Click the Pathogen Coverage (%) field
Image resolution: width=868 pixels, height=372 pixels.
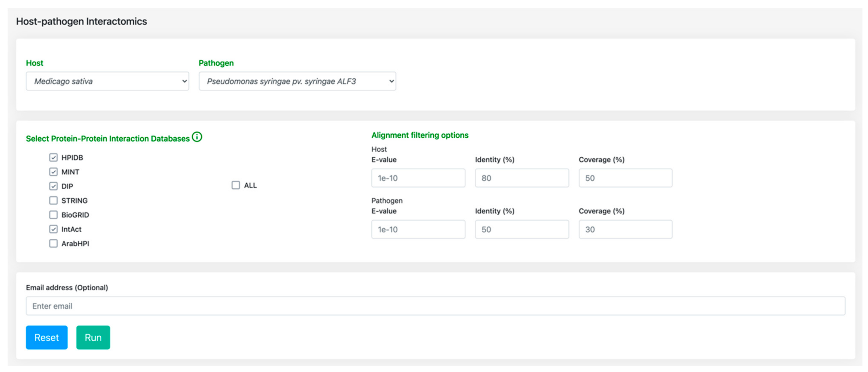tap(625, 230)
